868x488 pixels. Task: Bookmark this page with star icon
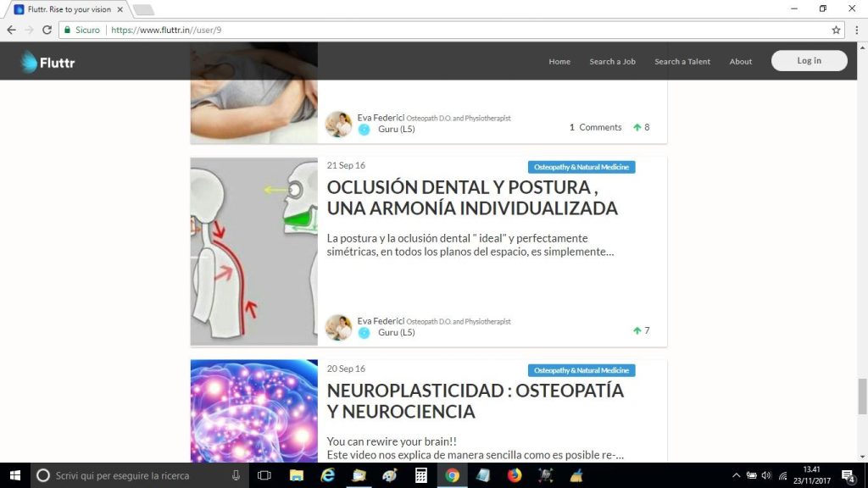coord(836,30)
